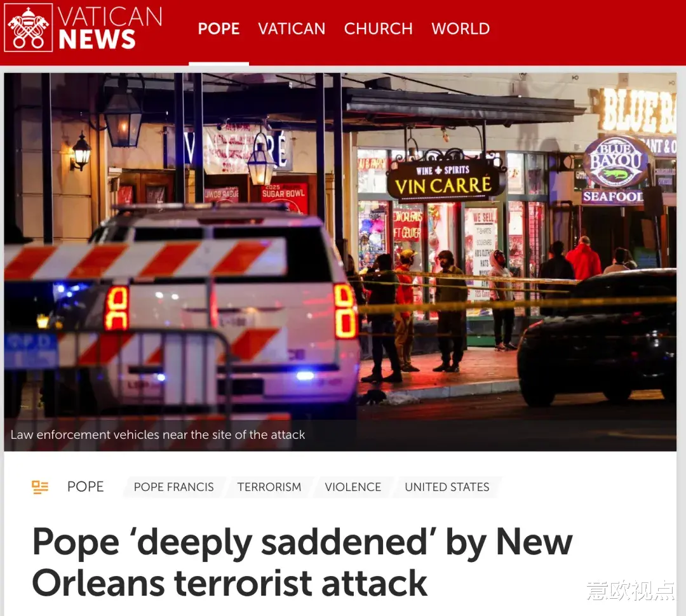The image size is (686, 616).
Task: Click the orange article list icon
Action: (x=40, y=487)
